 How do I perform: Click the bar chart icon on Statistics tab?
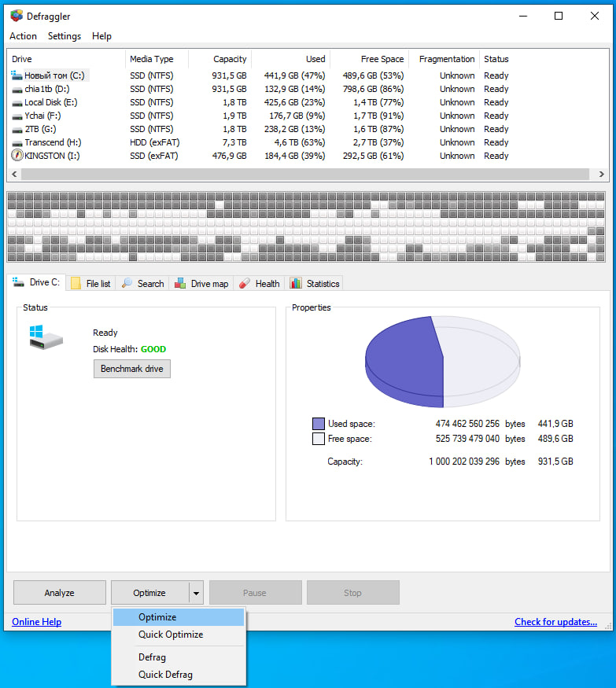tap(296, 283)
